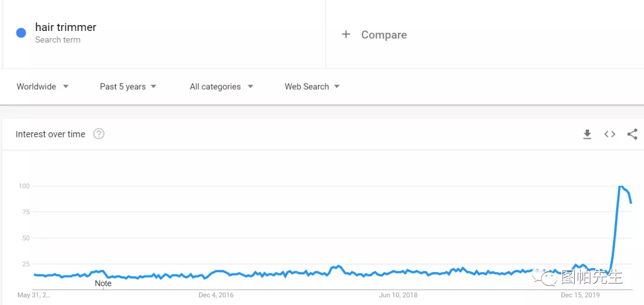
Task: Open the All categories dropdown
Action: [x=221, y=86]
